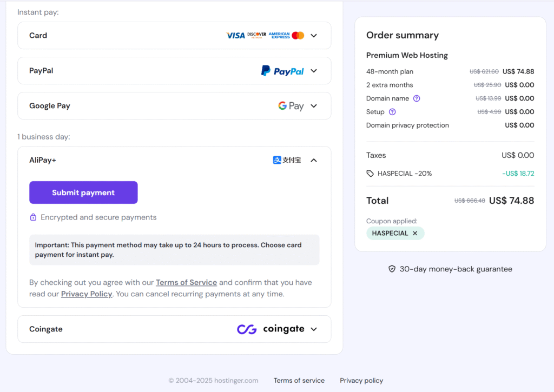Expand the Google Pay section
This screenshot has width=554, height=392.
point(314,106)
